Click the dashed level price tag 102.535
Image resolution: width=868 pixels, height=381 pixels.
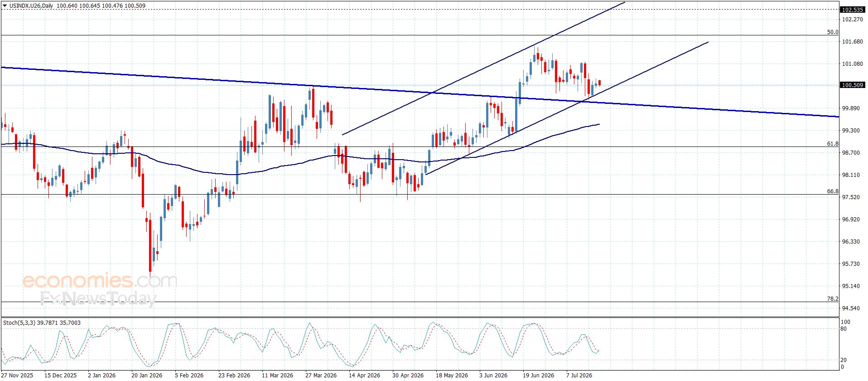852,10
